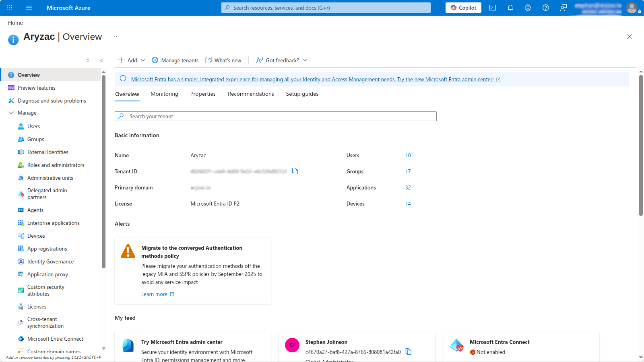This screenshot has width=644, height=362.
Task: Switch to the Properties tab
Action: (x=203, y=94)
